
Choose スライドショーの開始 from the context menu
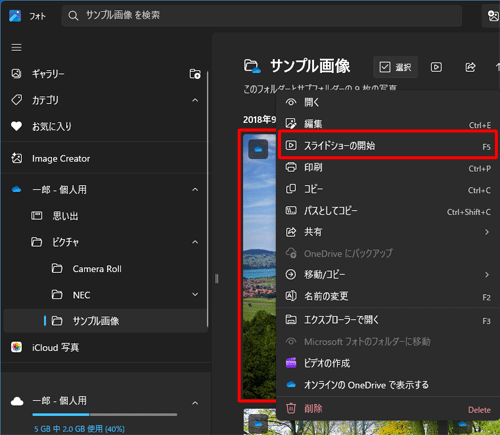[x=387, y=145]
